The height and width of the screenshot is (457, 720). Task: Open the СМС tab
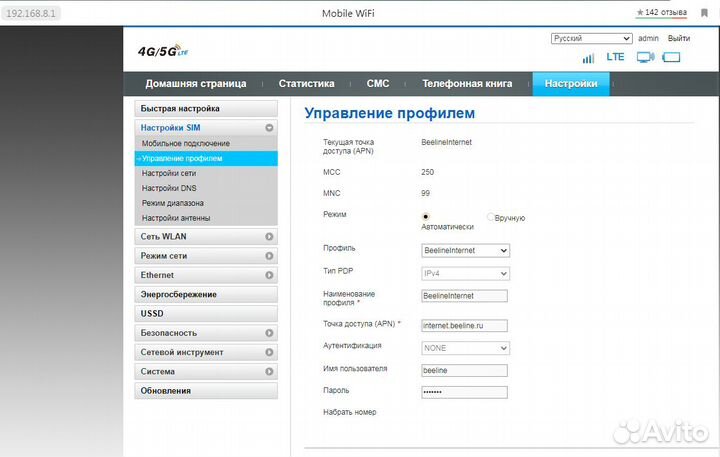click(378, 84)
